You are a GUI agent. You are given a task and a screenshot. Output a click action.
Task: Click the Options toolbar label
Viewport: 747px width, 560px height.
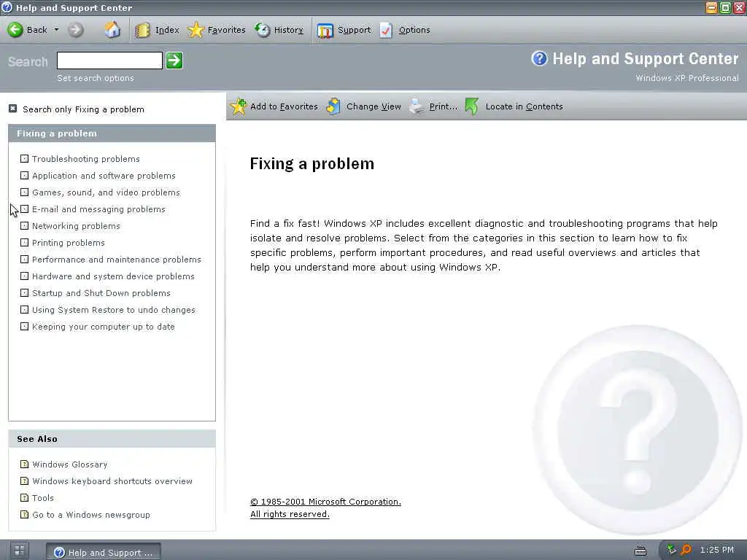[x=414, y=30]
